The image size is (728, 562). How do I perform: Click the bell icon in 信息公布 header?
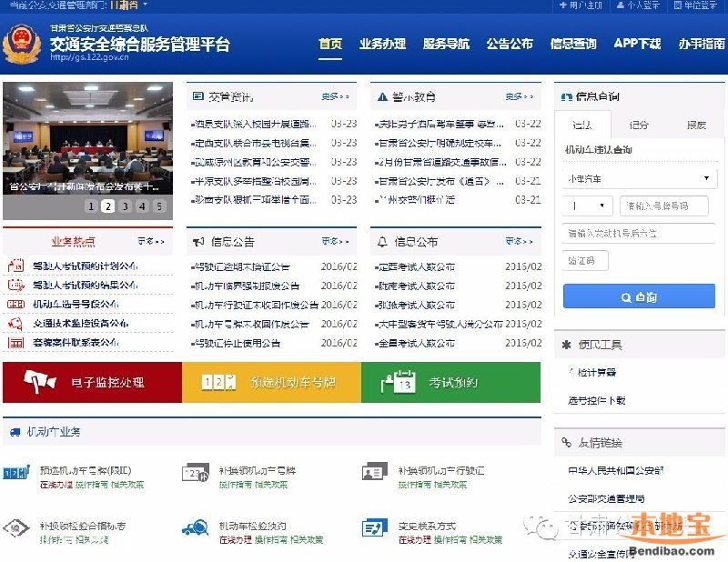point(382,242)
